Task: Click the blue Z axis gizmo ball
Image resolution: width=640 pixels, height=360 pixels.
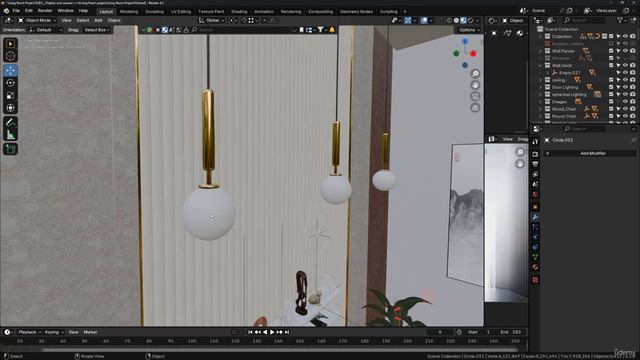Action: pyautogui.click(x=465, y=41)
